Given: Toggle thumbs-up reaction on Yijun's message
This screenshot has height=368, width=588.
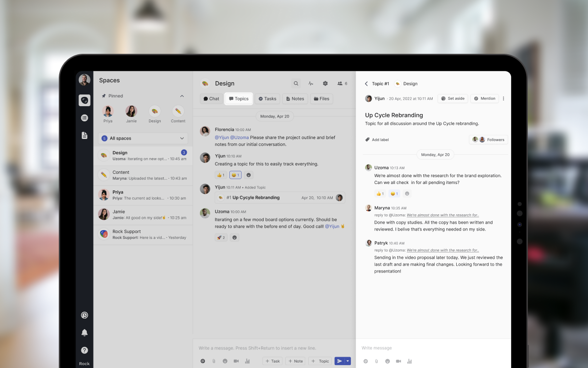Looking at the screenshot, I should pyautogui.click(x=220, y=175).
